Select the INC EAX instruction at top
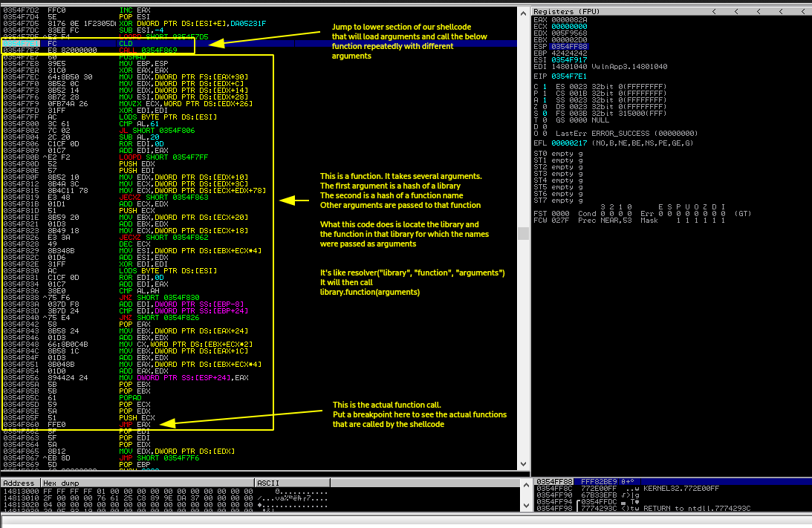Screen dimensions: 812x528 [x=134, y=10]
